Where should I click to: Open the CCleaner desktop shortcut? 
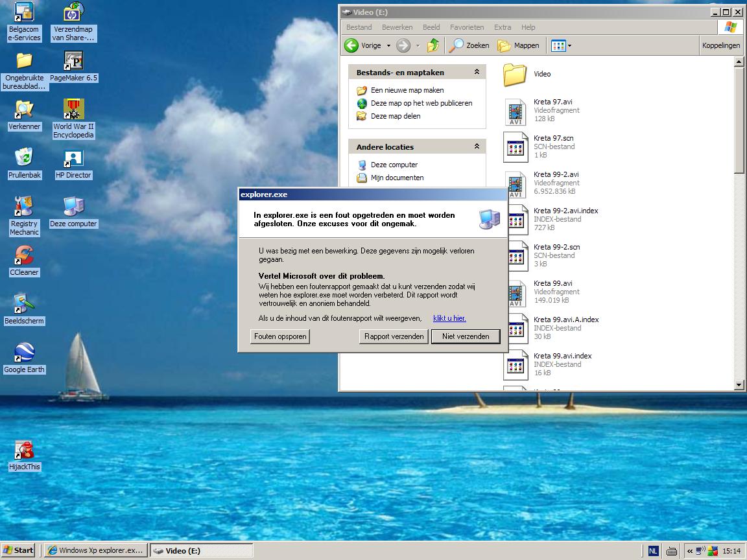(x=24, y=255)
